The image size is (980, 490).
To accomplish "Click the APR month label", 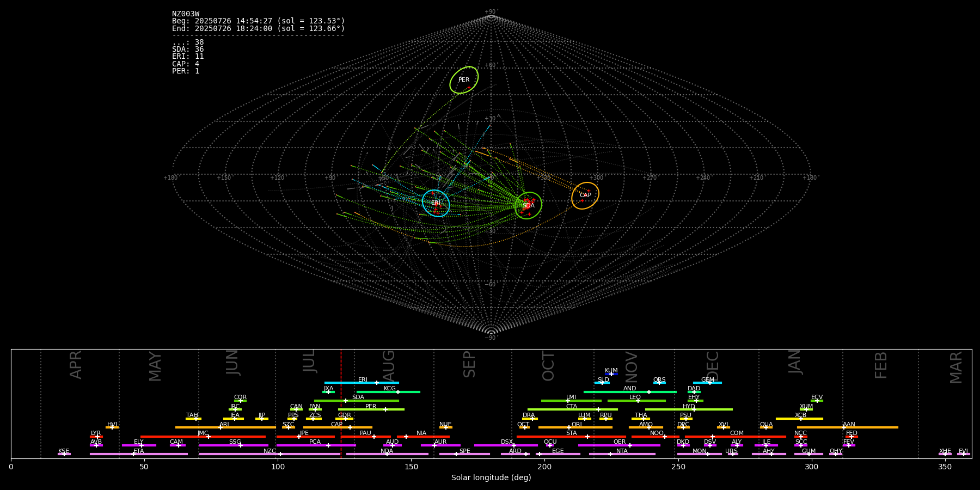I will tap(76, 365).
